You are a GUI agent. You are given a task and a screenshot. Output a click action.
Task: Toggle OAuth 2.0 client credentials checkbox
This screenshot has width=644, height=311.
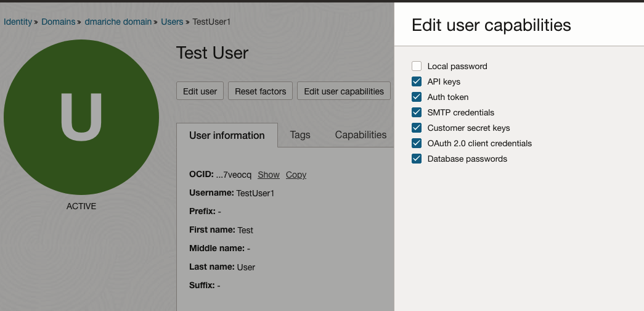pos(417,143)
